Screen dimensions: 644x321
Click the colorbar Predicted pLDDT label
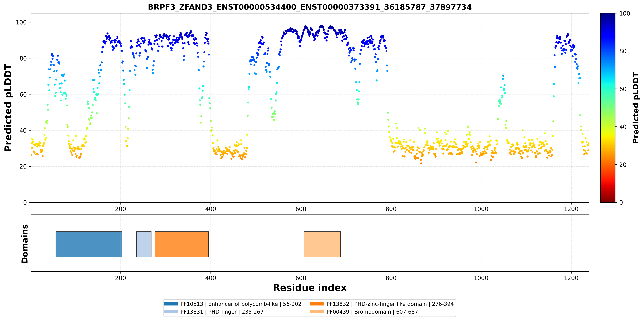[635, 108]
